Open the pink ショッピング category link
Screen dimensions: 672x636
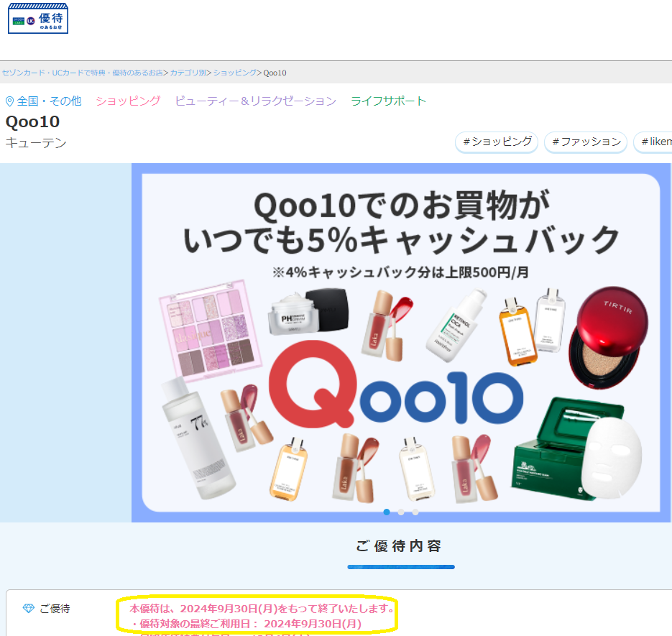click(128, 101)
